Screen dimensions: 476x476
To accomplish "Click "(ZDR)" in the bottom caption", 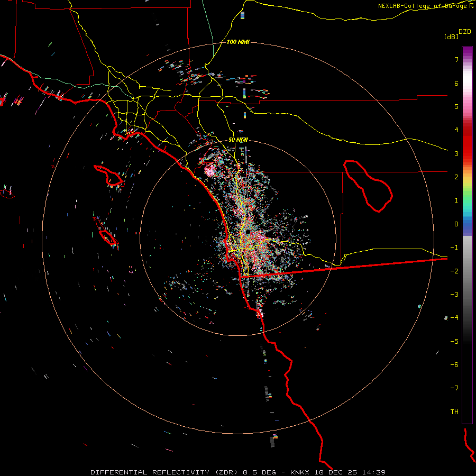I will (226, 472).
